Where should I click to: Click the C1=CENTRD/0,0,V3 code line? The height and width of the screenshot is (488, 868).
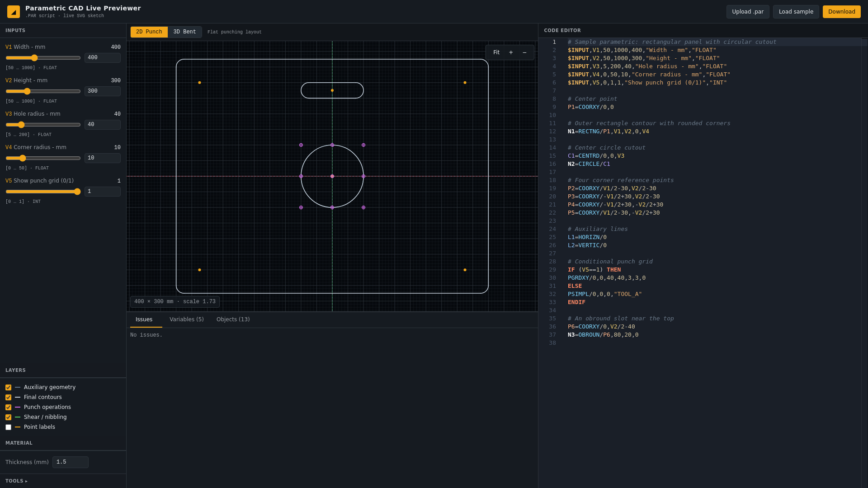(x=596, y=156)
